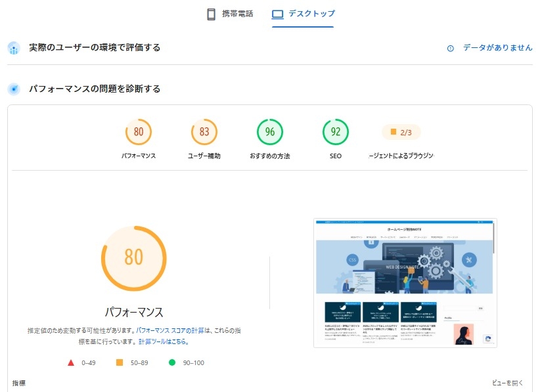Click the mobile phone icon
The image size is (542, 392).
(211, 14)
